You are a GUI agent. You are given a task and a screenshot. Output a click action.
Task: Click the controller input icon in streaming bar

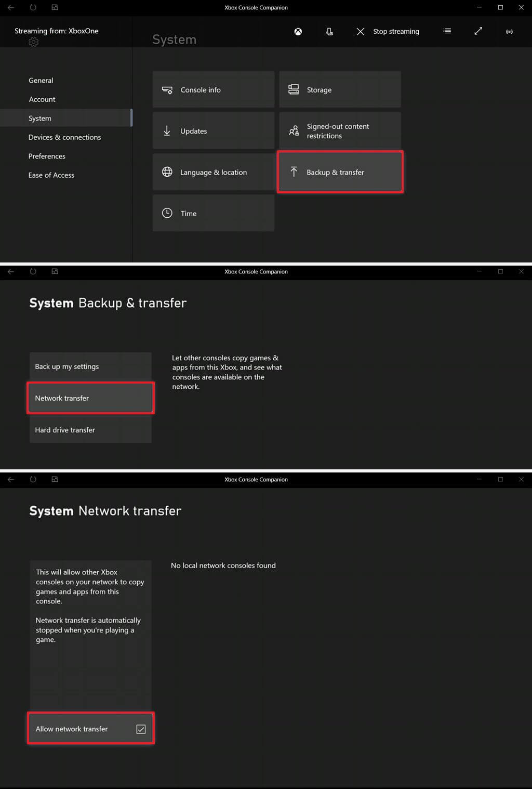tap(329, 32)
